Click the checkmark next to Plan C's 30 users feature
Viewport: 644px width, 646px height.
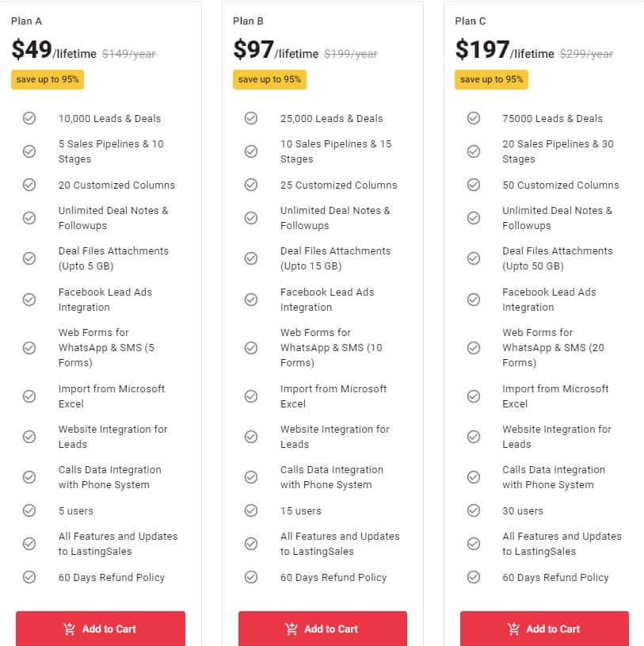point(474,510)
